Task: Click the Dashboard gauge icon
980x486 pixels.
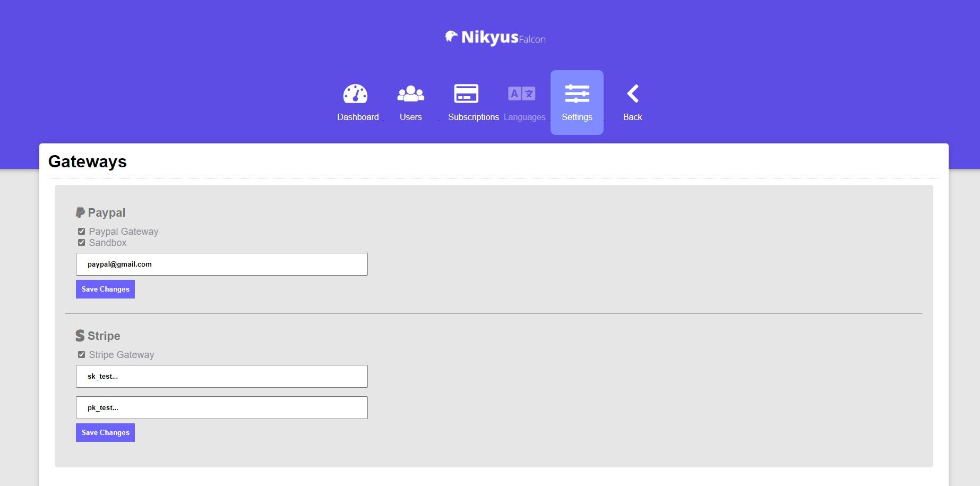Action: [355, 94]
